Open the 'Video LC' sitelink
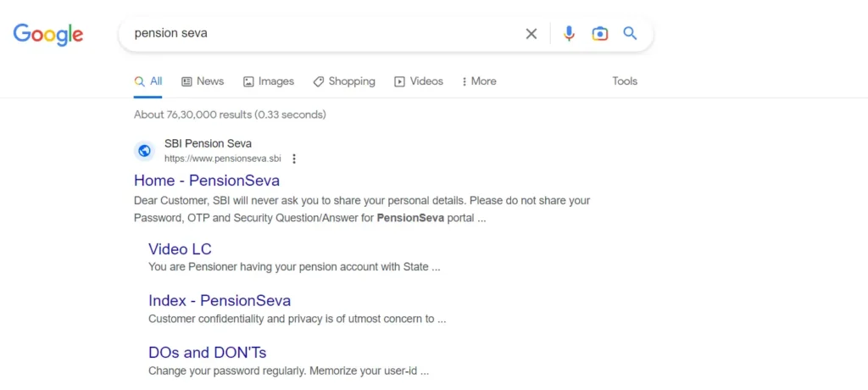This screenshot has width=868, height=390. [180, 249]
